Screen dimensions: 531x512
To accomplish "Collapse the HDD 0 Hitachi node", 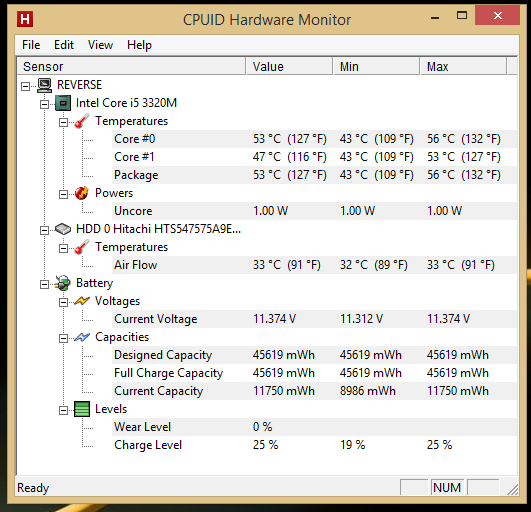I will pos(44,231).
